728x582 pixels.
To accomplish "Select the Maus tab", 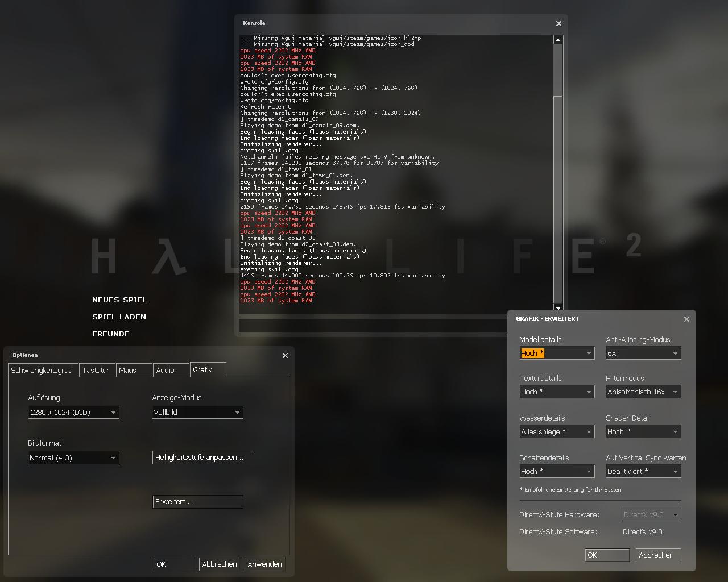I will pos(134,370).
